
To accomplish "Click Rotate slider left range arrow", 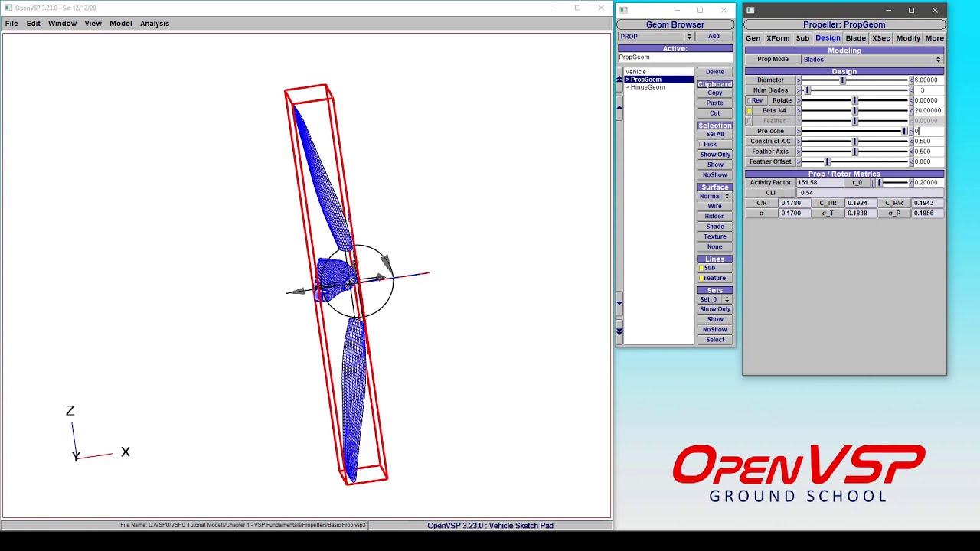I will (x=799, y=100).
